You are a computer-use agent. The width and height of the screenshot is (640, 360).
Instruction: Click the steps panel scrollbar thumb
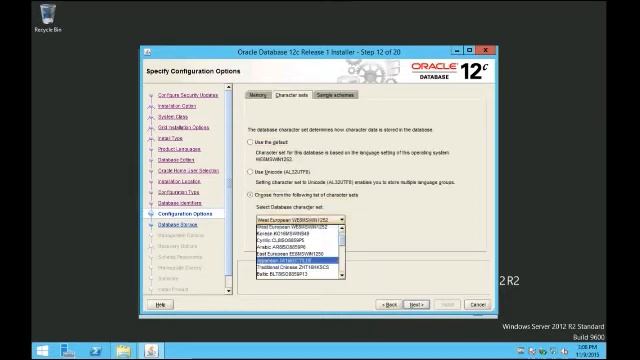point(229,184)
